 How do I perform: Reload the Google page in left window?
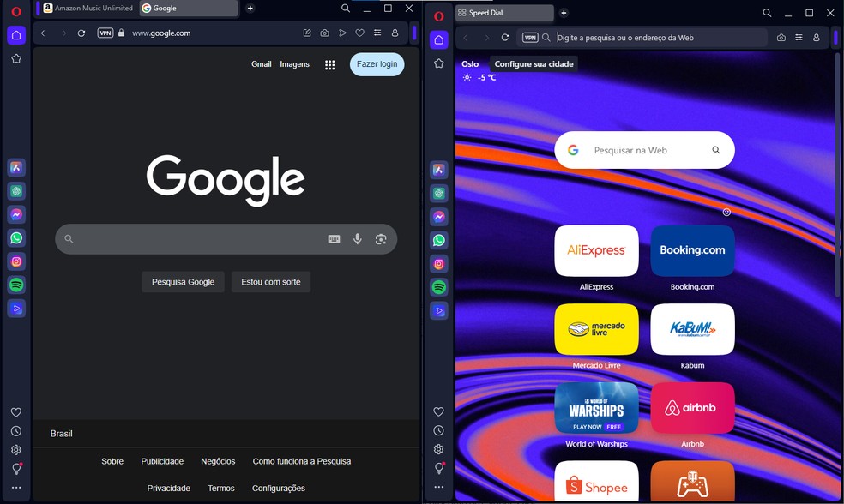(x=81, y=33)
